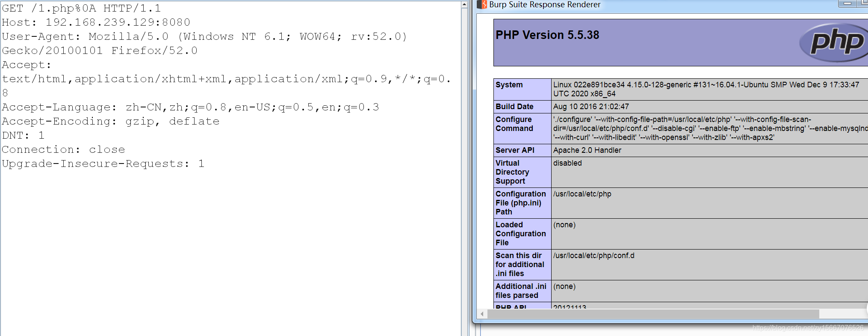Click the DNT: 1 header line
The image size is (868, 336).
tap(23, 135)
